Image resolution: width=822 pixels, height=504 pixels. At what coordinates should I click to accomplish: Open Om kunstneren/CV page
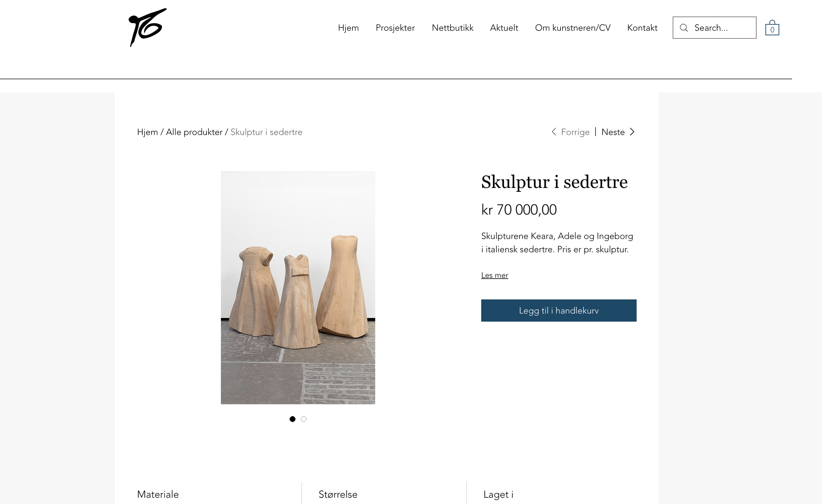pos(573,28)
